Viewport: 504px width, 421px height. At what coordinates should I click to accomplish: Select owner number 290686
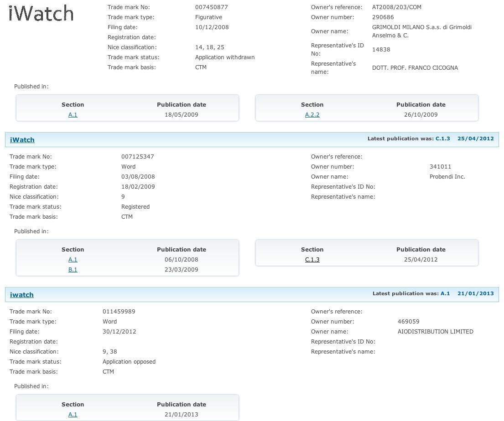pyautogui.click(x=383, y=17)
